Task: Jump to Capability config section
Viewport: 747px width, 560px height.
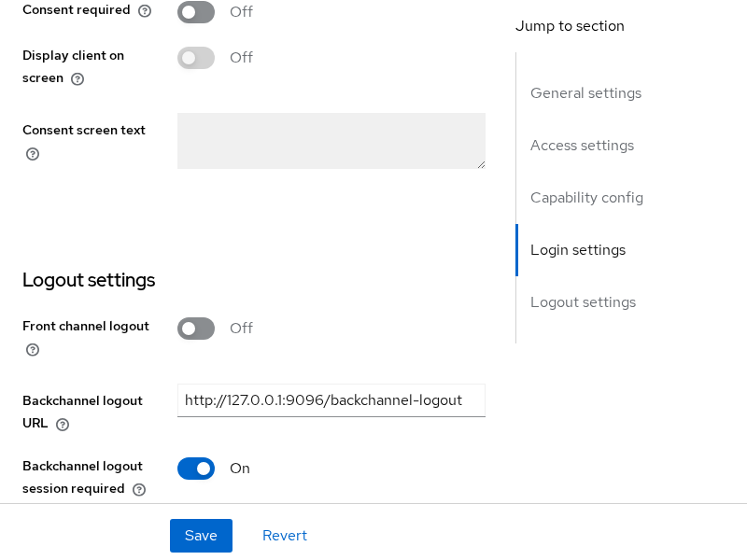Action: click(x=587, y=198)
